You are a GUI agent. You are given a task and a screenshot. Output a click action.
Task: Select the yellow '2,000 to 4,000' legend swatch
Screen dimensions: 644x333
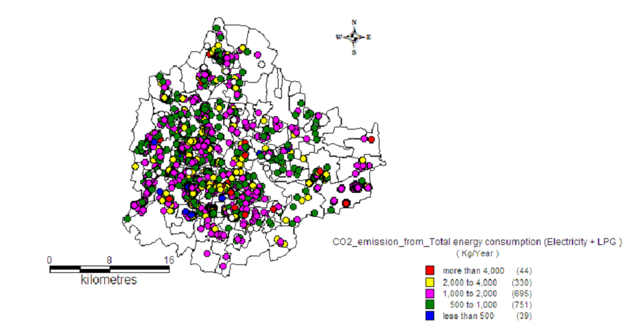pyautogui.click(x=430, y=282)
